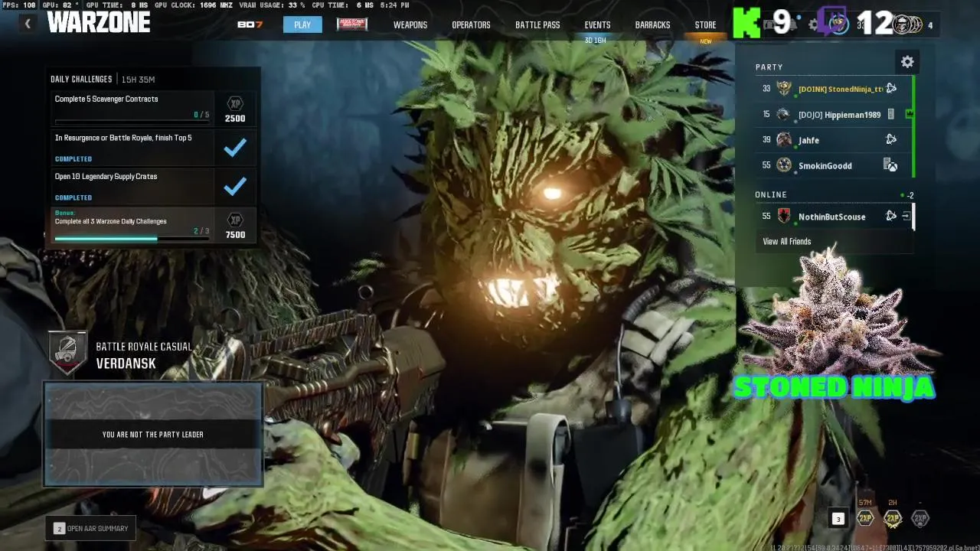The width and height of the screenshot is (980, 551).
Task: Select party member Jahfe
Action: tap(833, 140)
